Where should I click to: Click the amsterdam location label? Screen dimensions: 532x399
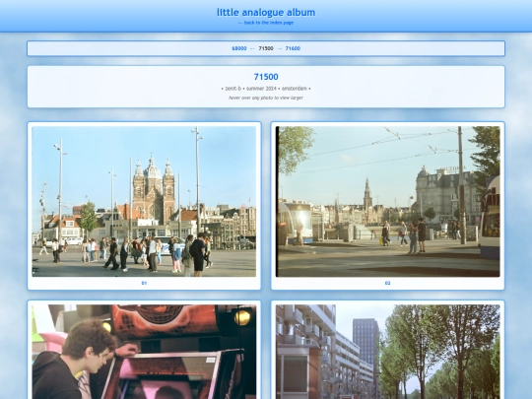click(295, 89)
